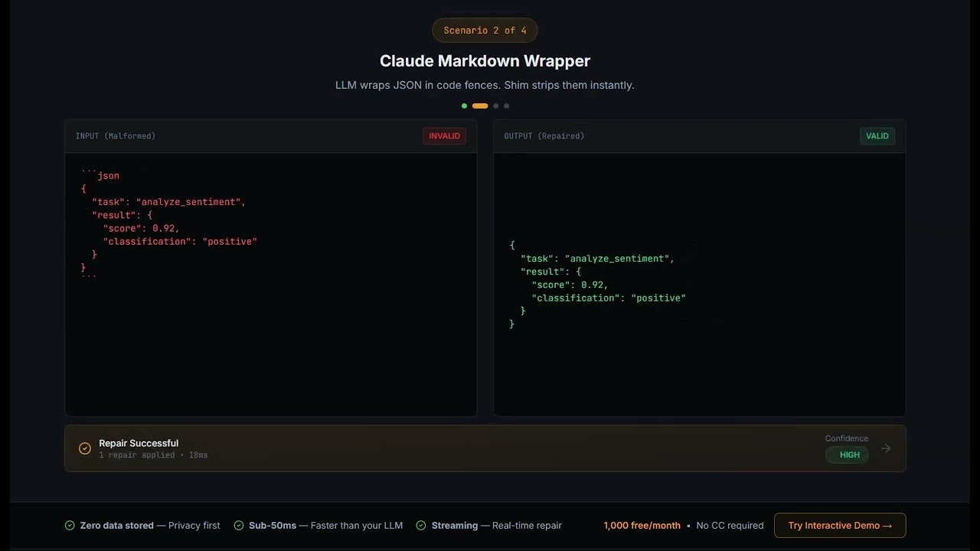Click the input "score": 0.92 line
Screen dimensions: 980x551
141,228
